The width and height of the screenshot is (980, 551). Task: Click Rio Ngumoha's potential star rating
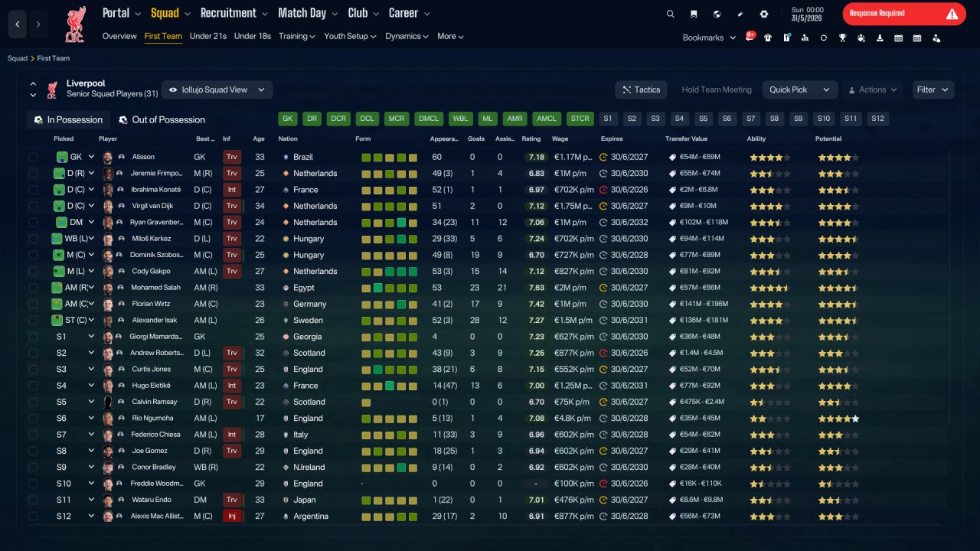(838, 418)
